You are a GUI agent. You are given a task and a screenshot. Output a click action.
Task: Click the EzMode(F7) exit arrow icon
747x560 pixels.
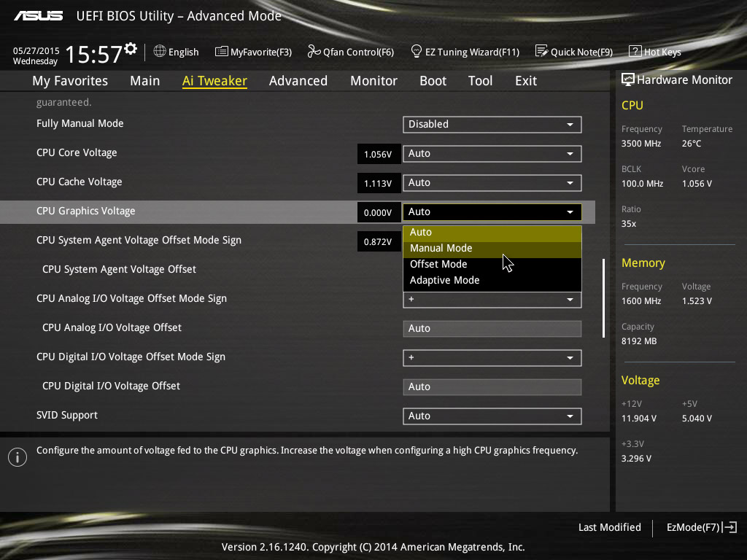pos(730,527)
